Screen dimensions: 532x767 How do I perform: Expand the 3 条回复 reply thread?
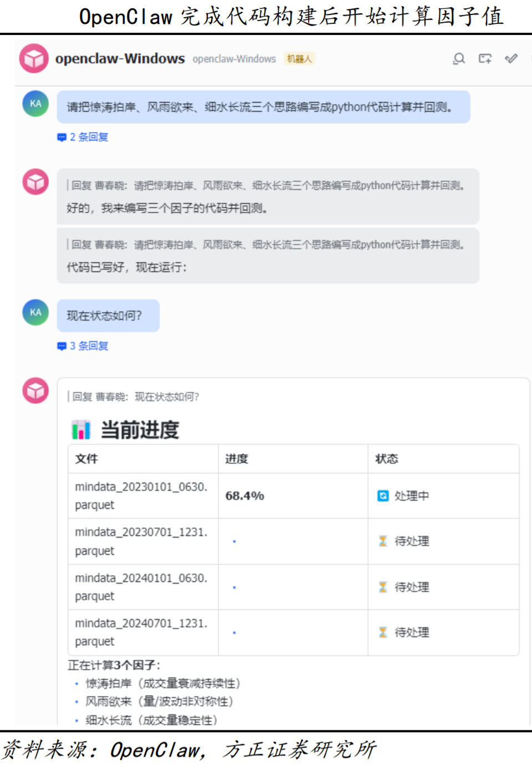click(x=89, y=346)
